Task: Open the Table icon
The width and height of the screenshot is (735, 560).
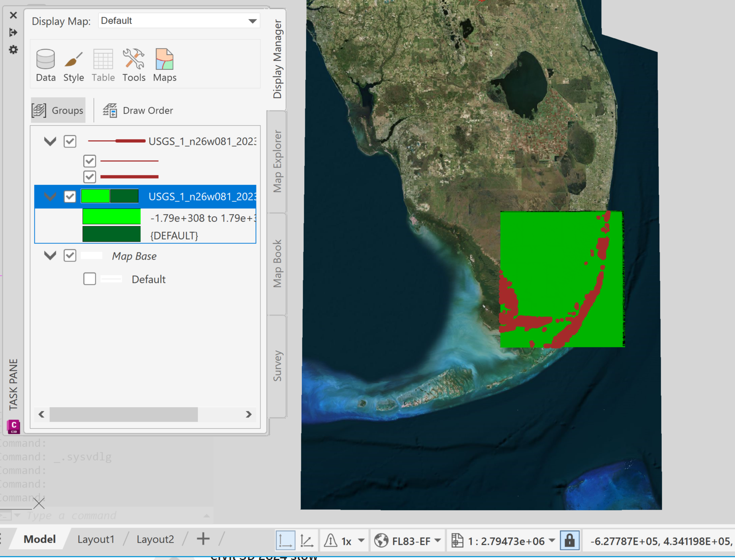Action: [103, 65]
